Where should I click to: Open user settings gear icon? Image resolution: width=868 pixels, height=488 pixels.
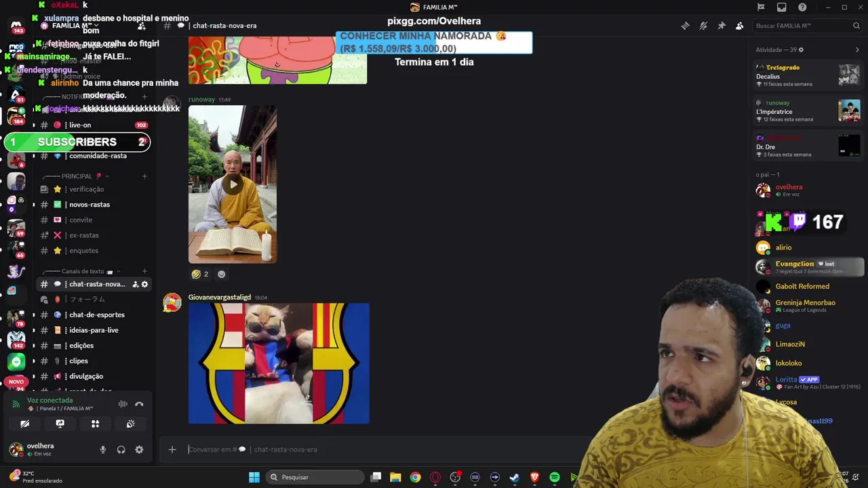(139, 449)
